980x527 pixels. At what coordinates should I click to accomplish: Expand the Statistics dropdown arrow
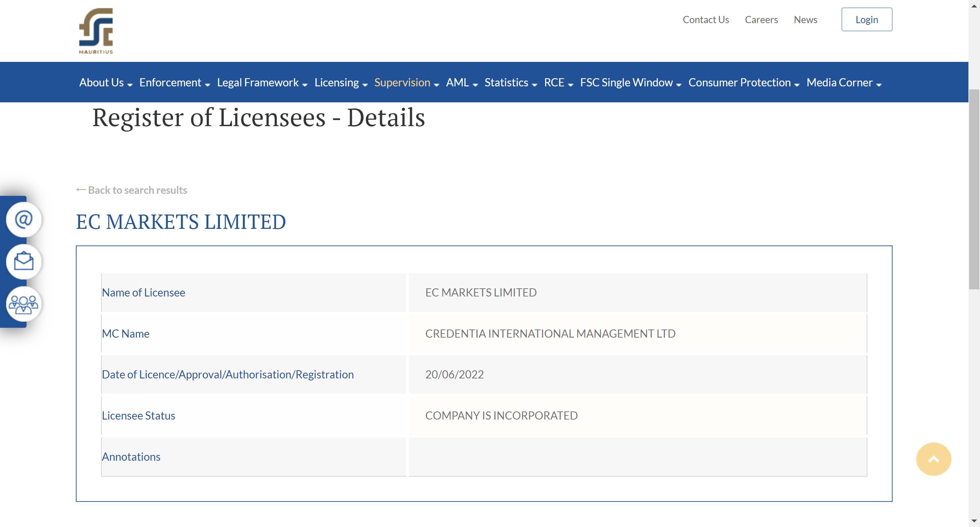click(535, 85)
